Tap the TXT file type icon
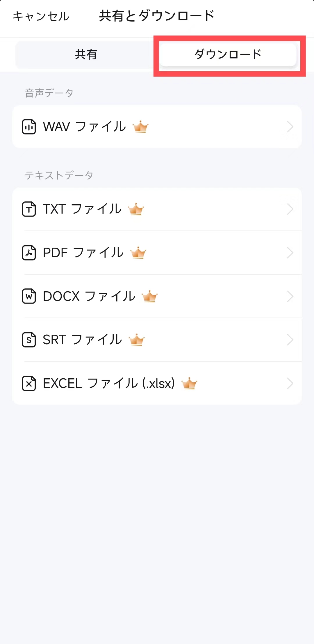Image resolution: width=314 pixels, height=644 pixels. point(29,209)
